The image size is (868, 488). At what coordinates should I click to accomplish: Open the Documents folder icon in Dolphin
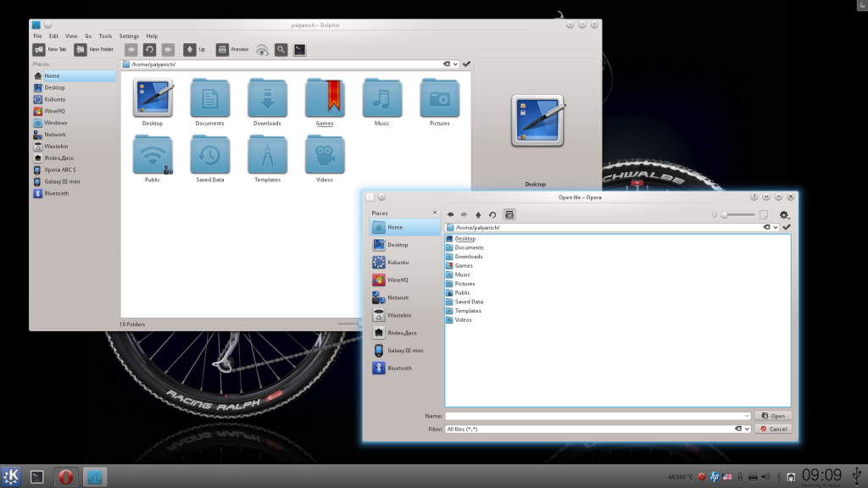(x=210, y=103)
